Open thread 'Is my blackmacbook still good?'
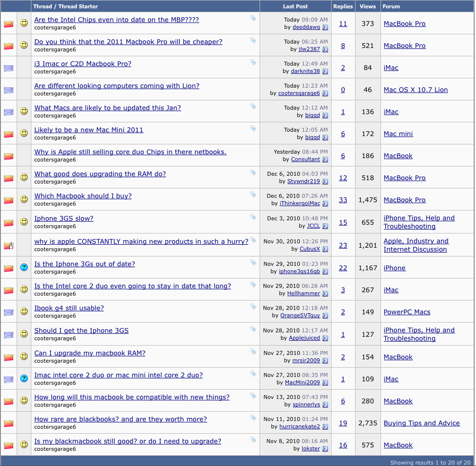The width and height of the screenshot is (476, 466). point(127,442)
